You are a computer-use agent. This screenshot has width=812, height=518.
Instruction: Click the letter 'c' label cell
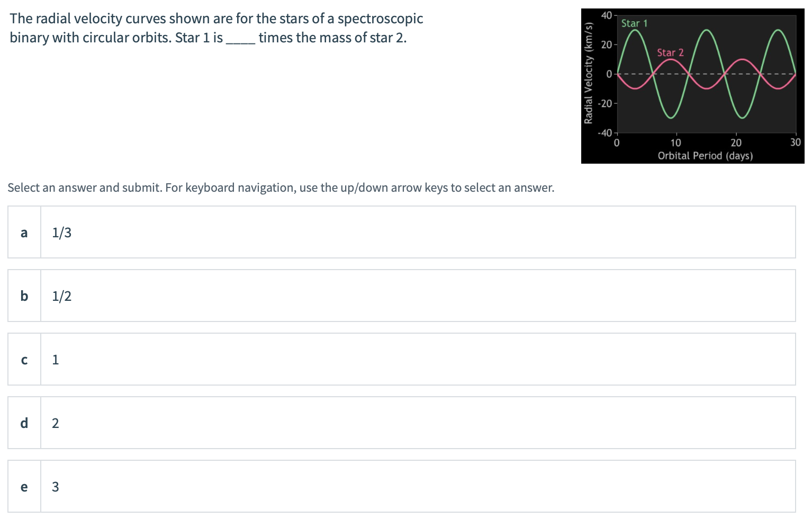coord(24,359)
